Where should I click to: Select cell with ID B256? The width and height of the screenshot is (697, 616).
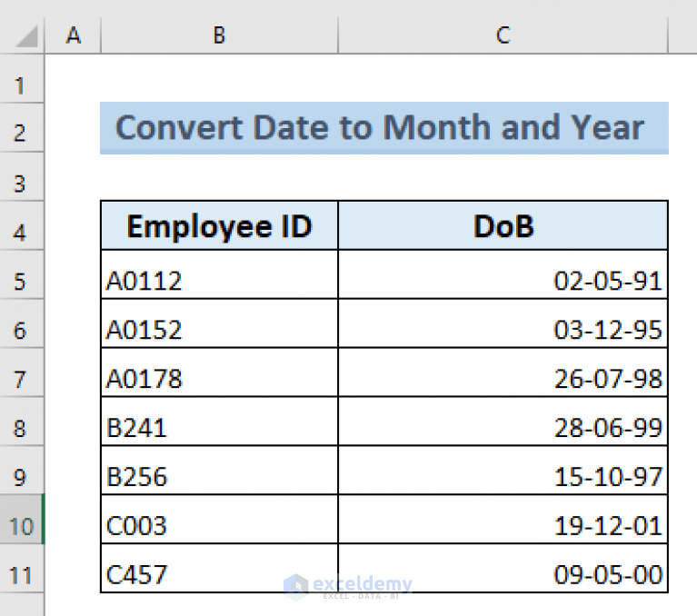220,470
